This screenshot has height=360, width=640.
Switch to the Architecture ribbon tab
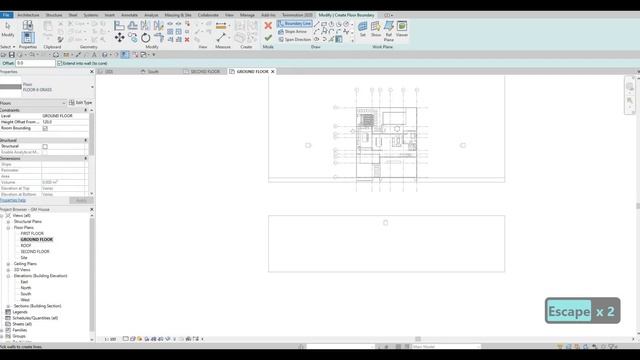[28, 15]
